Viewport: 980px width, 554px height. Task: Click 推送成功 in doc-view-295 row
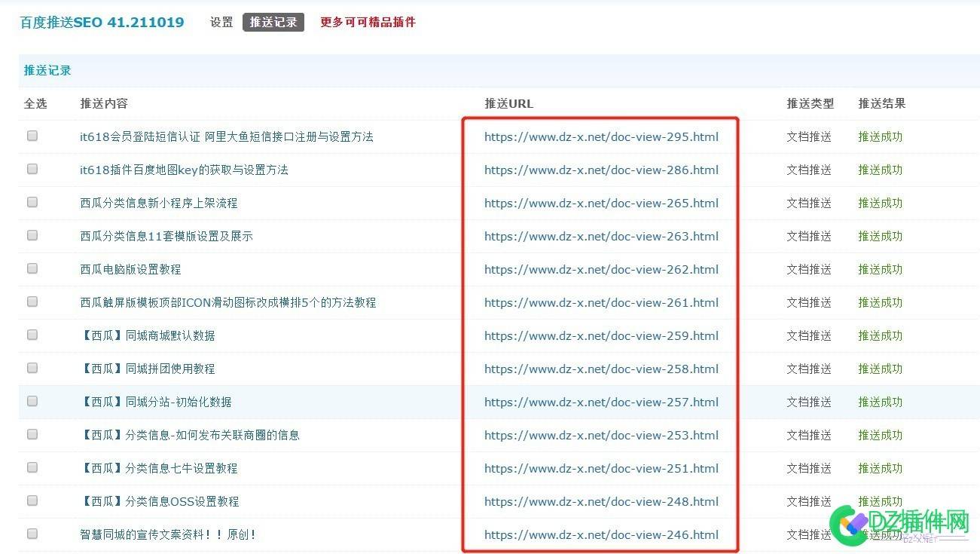click(x=880, y=137)
